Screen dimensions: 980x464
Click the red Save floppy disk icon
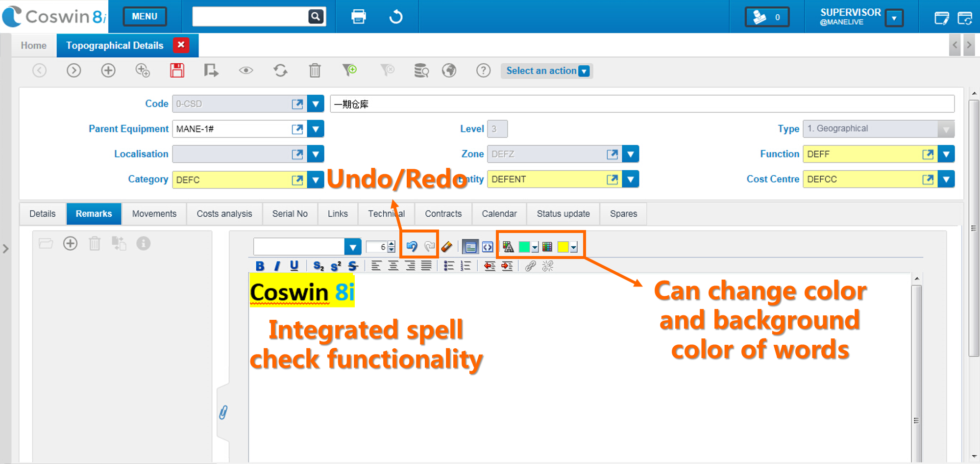[177, 71]
